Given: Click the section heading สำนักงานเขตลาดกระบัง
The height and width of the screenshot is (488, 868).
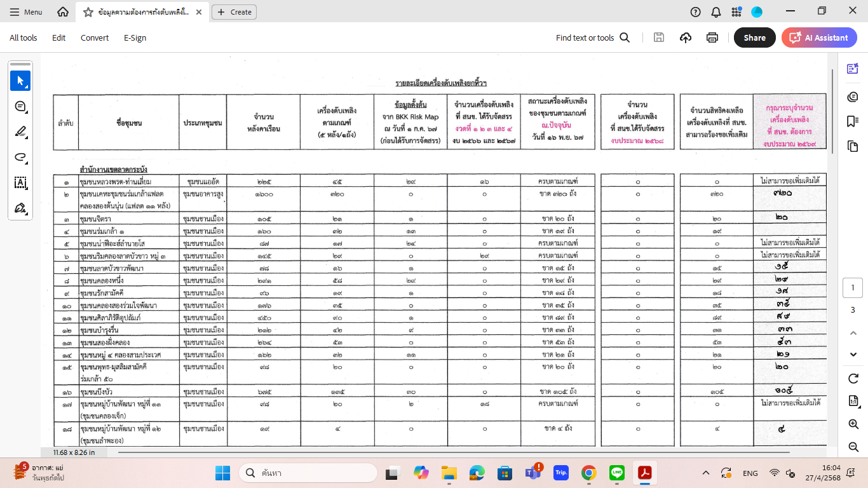Looking at the screenshot, I should [x=114, y=170].
